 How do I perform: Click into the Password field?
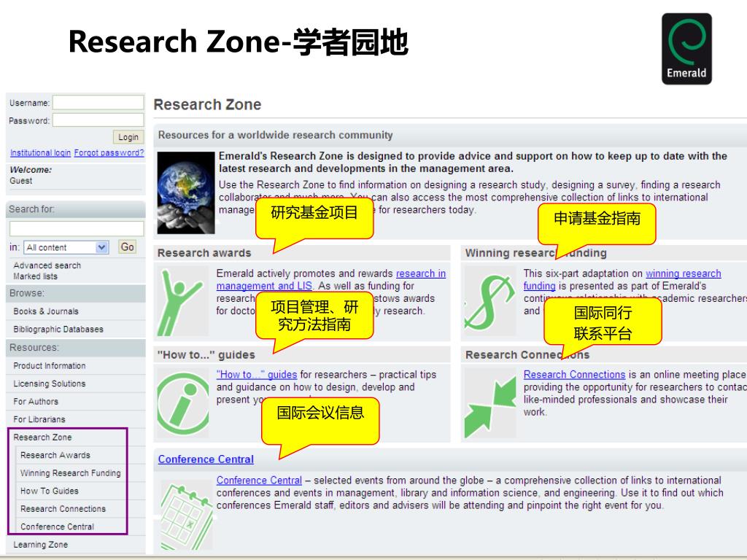click(98, 120)
